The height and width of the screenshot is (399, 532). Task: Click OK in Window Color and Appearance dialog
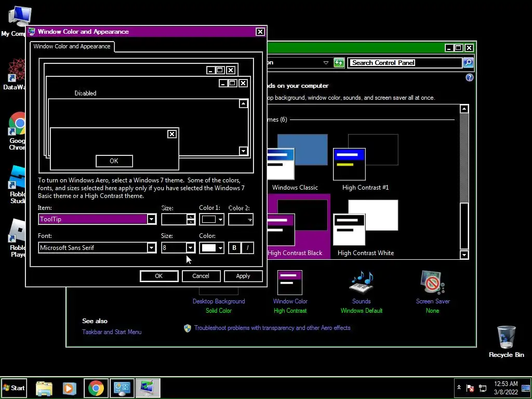pos(159,276)
